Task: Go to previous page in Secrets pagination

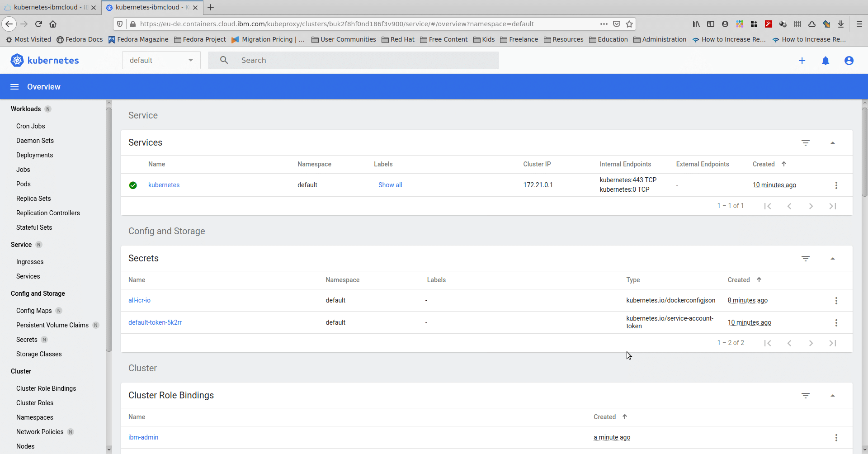Action: coord(789,343)
